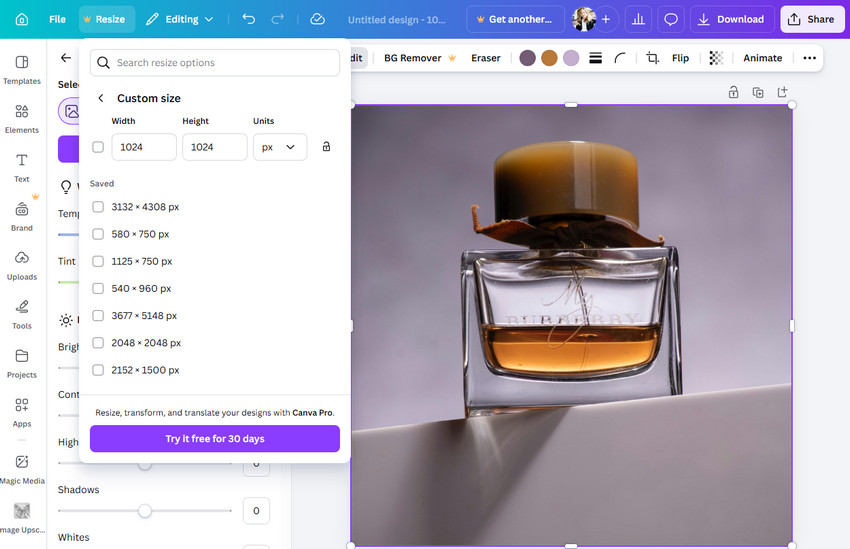Click the Animate button

point(762,58)
